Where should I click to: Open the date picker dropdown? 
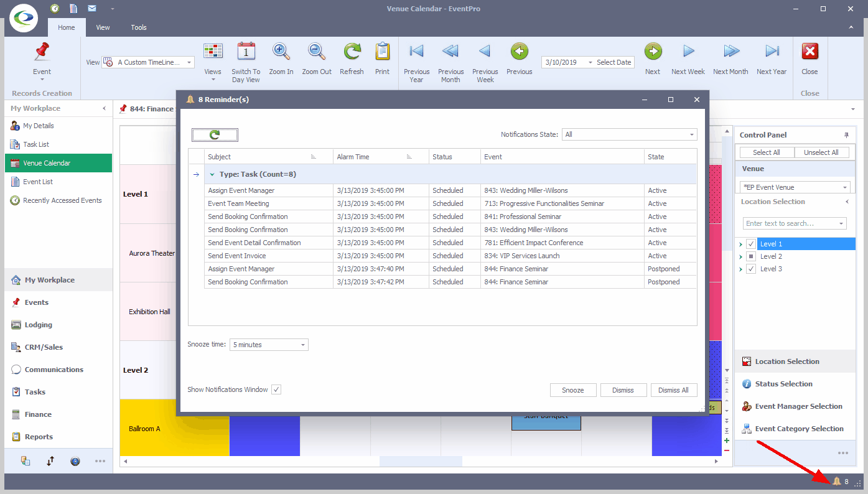590,62
